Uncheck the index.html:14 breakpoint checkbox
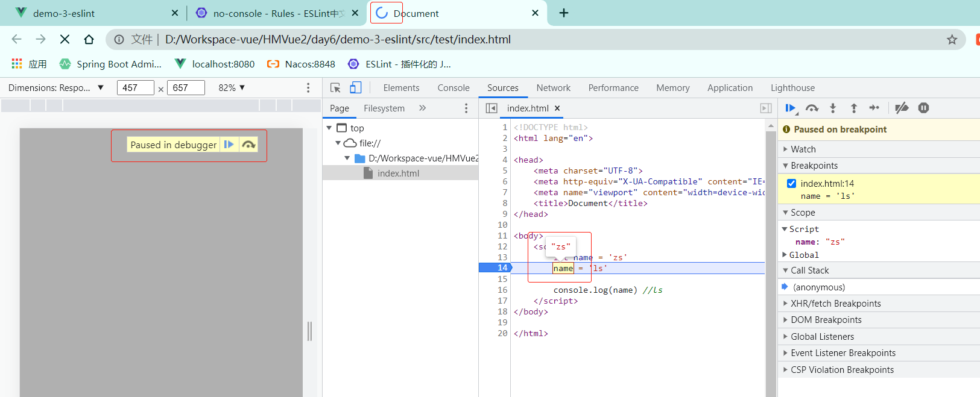 tap(791, 183)
